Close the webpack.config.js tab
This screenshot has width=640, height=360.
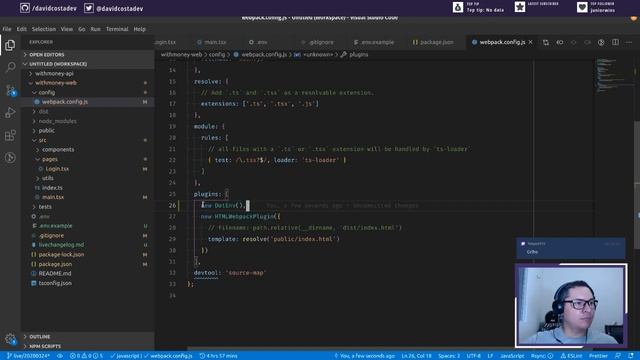[x=530, y=42]
